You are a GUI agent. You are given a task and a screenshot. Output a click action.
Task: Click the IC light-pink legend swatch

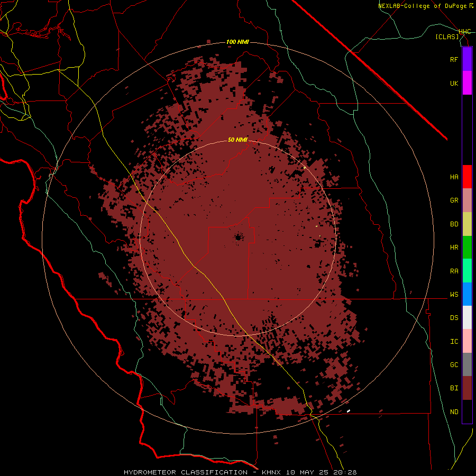pos(467,341)
